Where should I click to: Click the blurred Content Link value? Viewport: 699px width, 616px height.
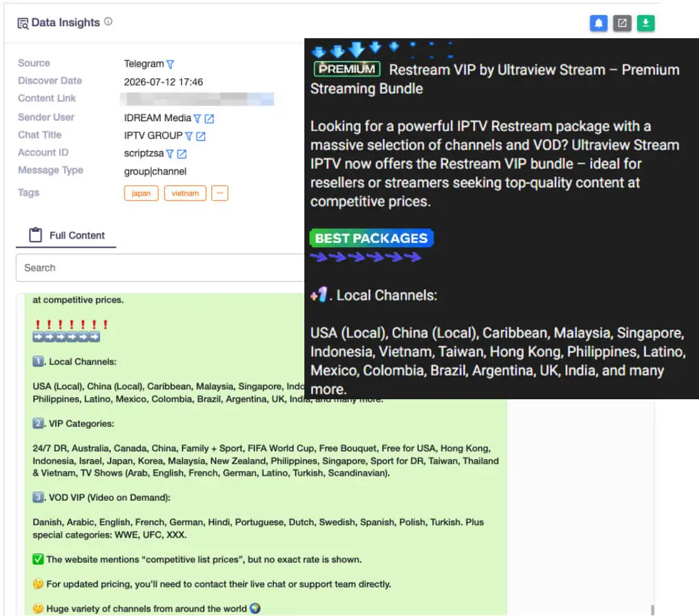coord(197,99)
